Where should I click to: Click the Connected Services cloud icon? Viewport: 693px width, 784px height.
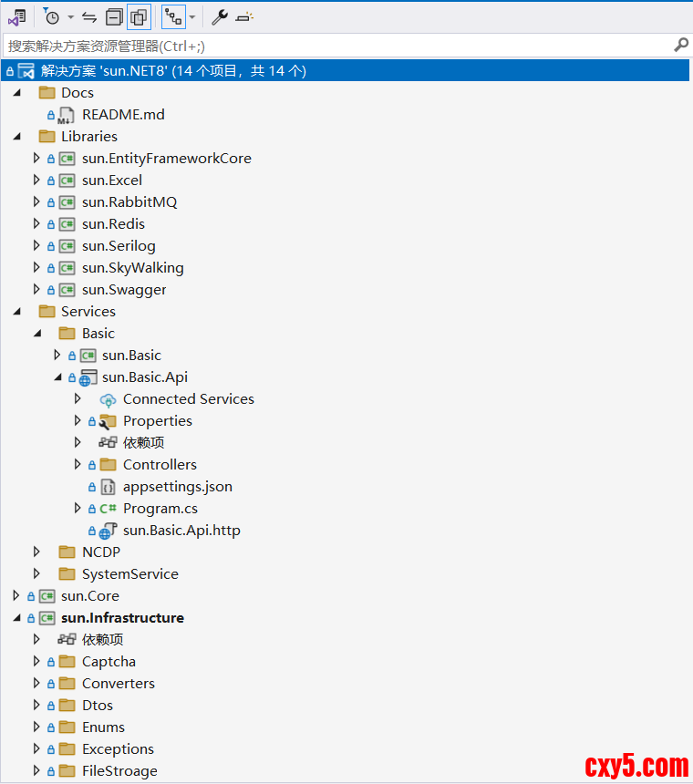(108, 398)
